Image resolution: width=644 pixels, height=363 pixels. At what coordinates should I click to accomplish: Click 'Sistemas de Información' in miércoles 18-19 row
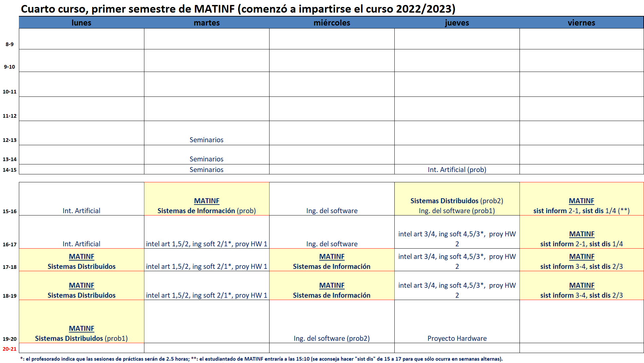tap(332, 295)
